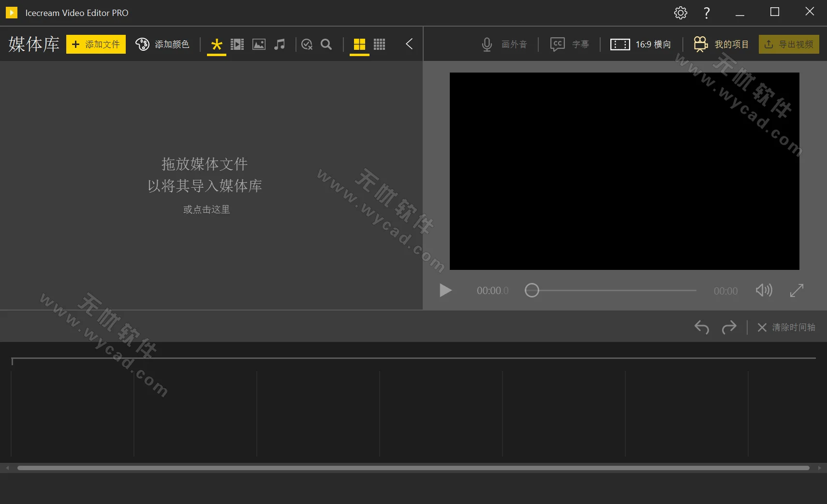This screenshot has height=504, width=827.
Task: Open the 字幕 subtitles panel
Action: click(x=571, y=44)
